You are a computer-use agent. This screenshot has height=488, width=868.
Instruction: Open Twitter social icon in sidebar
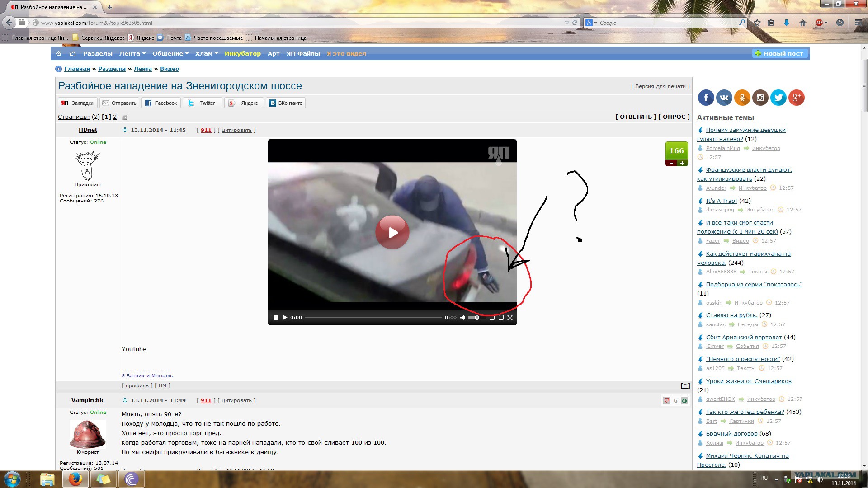[x=778, y=98]
